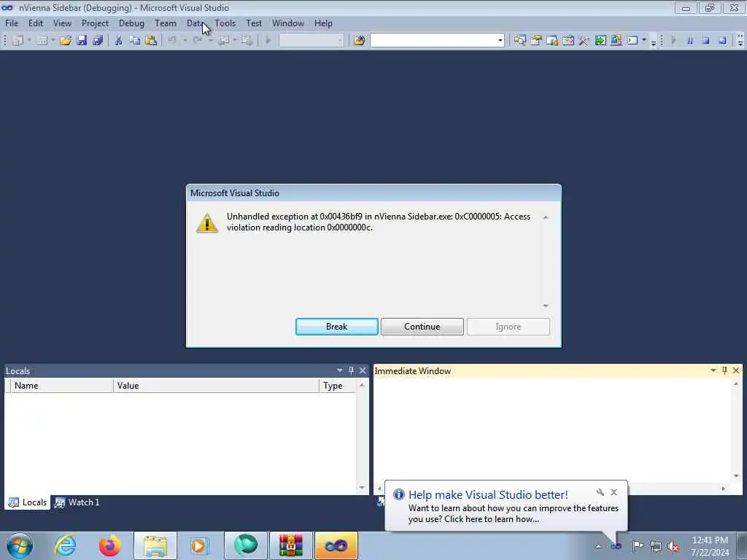Click the Navigate Forward icon
The width and height of the screenshot is (747, 560).
pyautogui.click(x=247, y=41)
